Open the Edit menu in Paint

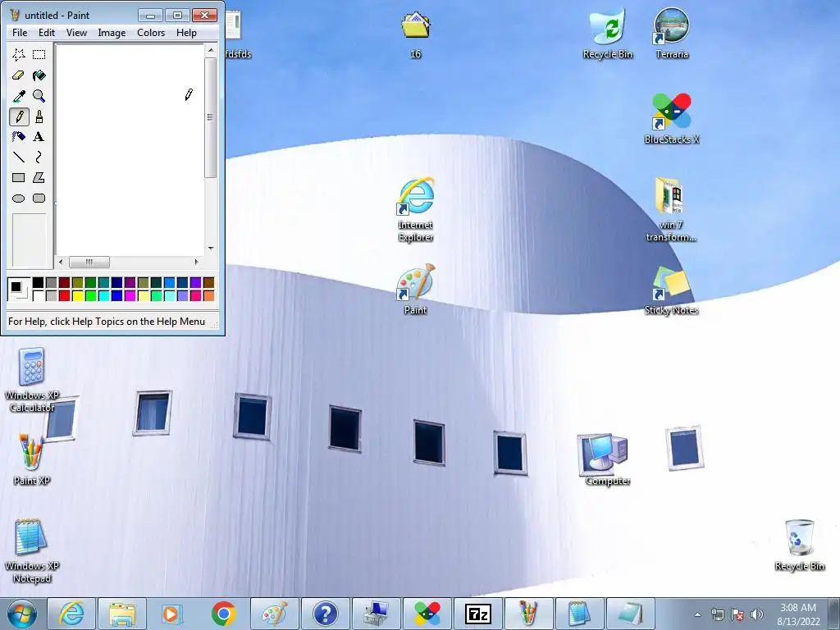tap(47, 33)
